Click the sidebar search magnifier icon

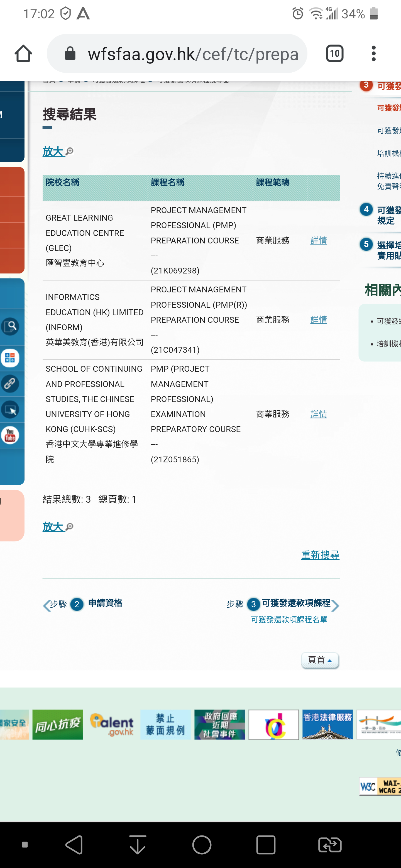coord(11,326)
